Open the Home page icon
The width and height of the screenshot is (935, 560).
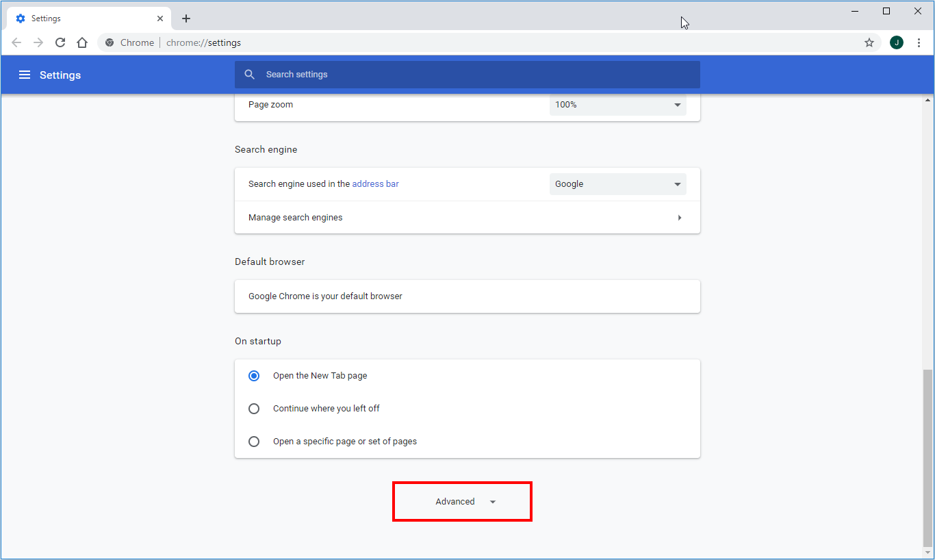82,42
